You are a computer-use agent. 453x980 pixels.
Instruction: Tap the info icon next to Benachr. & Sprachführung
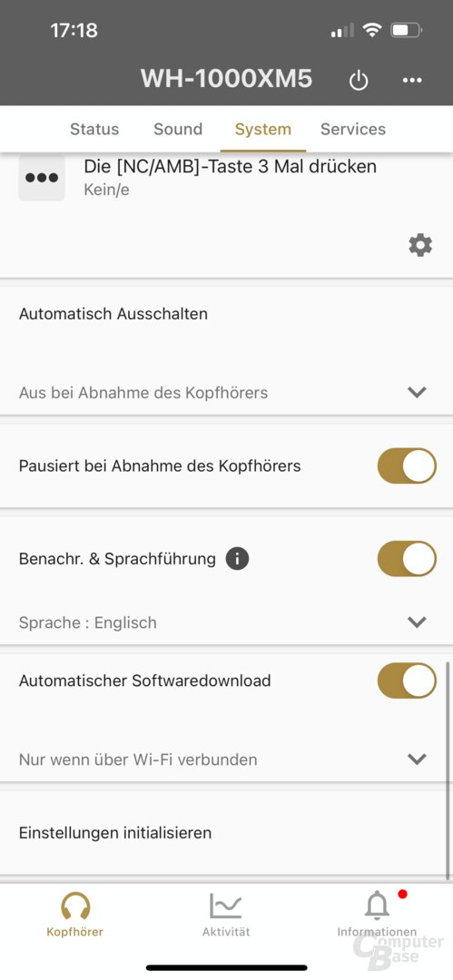237,558
